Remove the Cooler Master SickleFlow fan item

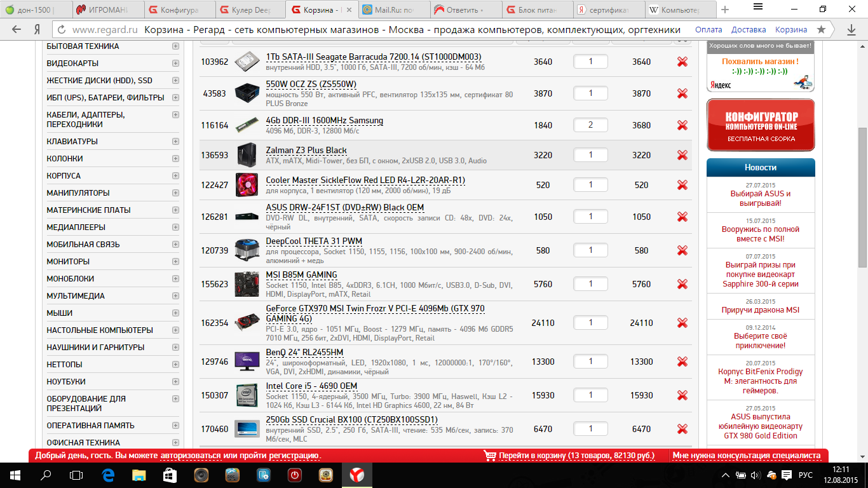coord(682,185)
